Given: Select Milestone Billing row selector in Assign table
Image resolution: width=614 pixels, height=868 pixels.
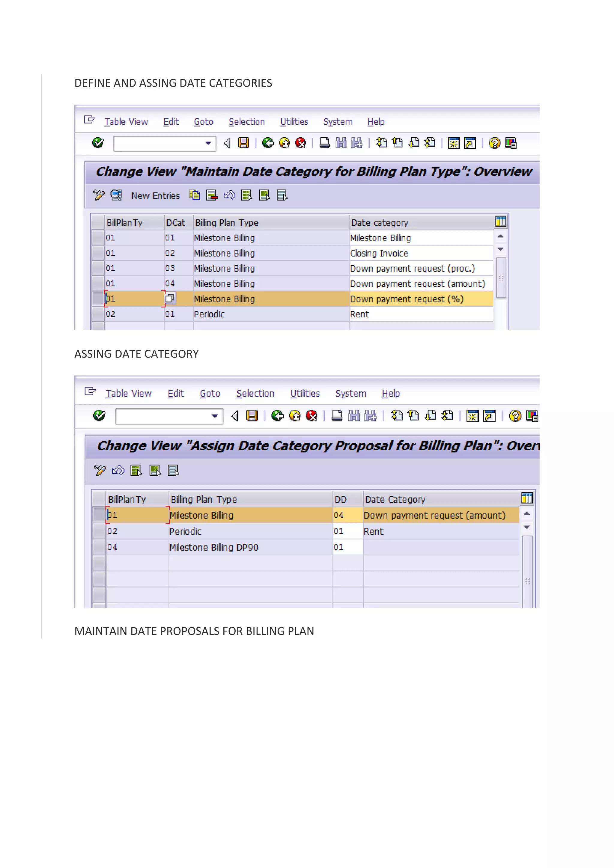Looking at the screenshot, I should [100, 515].
